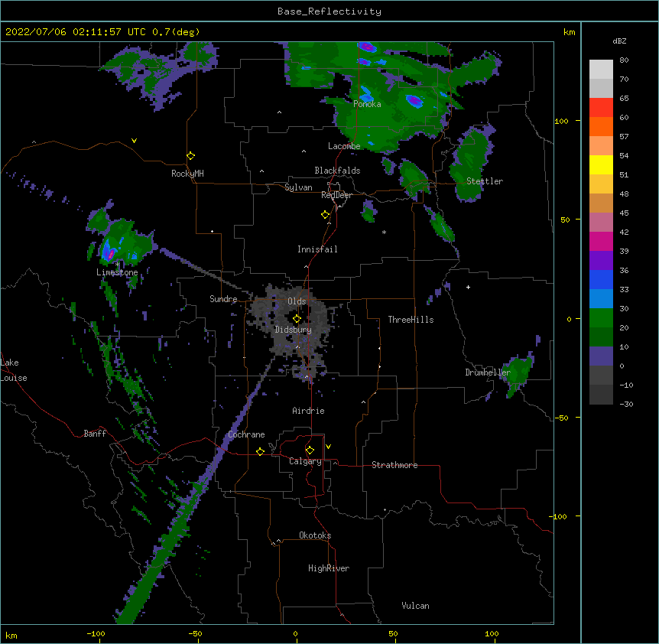This screenshot has width=659, height=644.
Task: Pick the violet 39 dBZ legend swatch
Action: 601,261
